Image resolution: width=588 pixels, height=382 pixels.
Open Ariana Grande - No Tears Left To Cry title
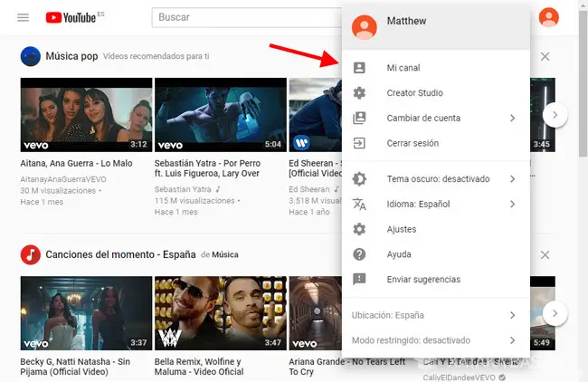point(346,367)
